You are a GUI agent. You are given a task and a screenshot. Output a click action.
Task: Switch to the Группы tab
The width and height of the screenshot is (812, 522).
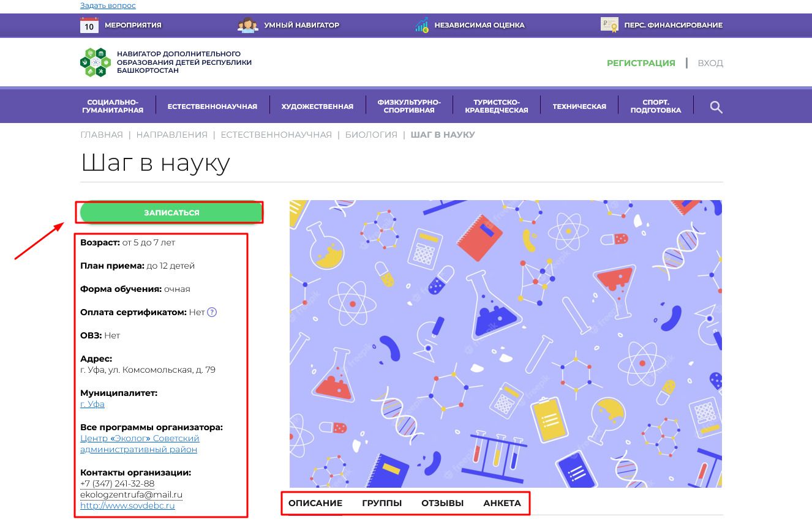click(x=382, y=503)
